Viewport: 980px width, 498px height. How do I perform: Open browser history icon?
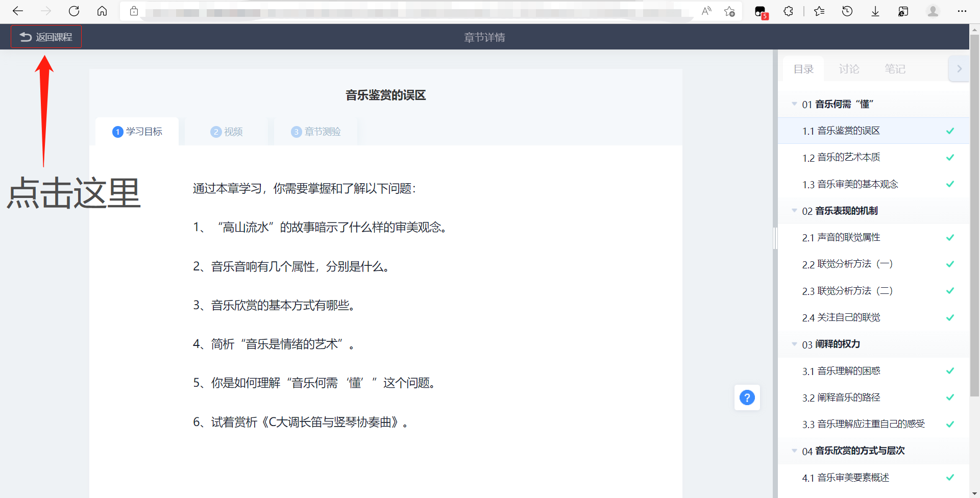point(847,11)
